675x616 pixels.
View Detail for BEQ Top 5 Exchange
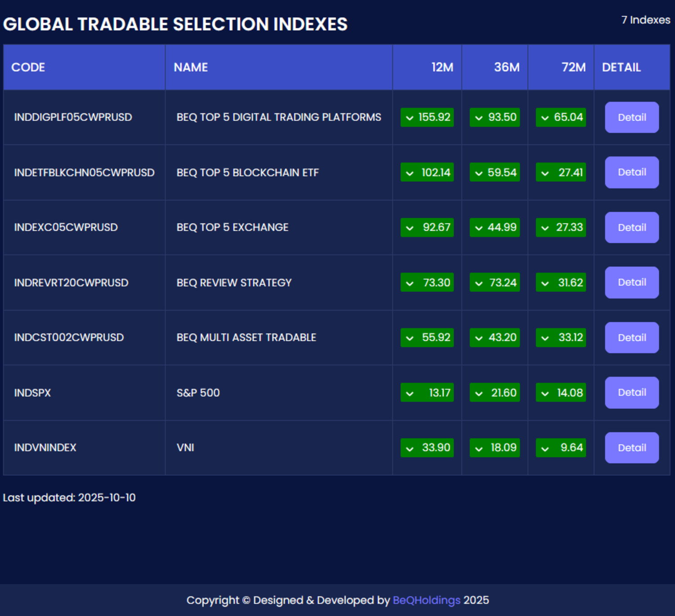click(631, 228)
